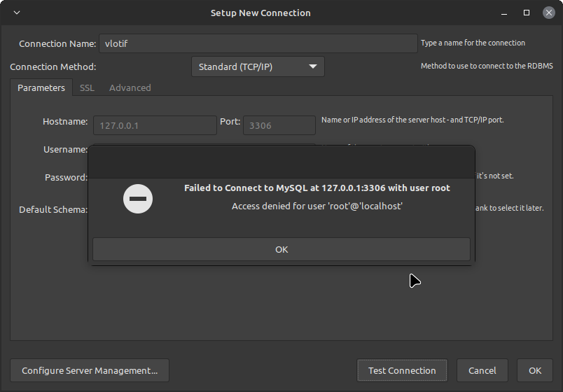Click the 'Failed to Connect to MySQL' heading

click(317, 188)
